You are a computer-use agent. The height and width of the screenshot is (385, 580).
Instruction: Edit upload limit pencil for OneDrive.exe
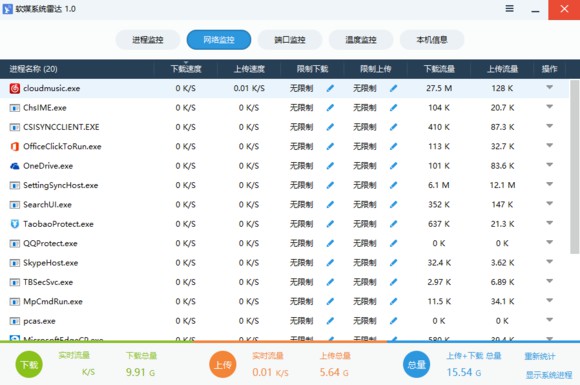[393, 166]
